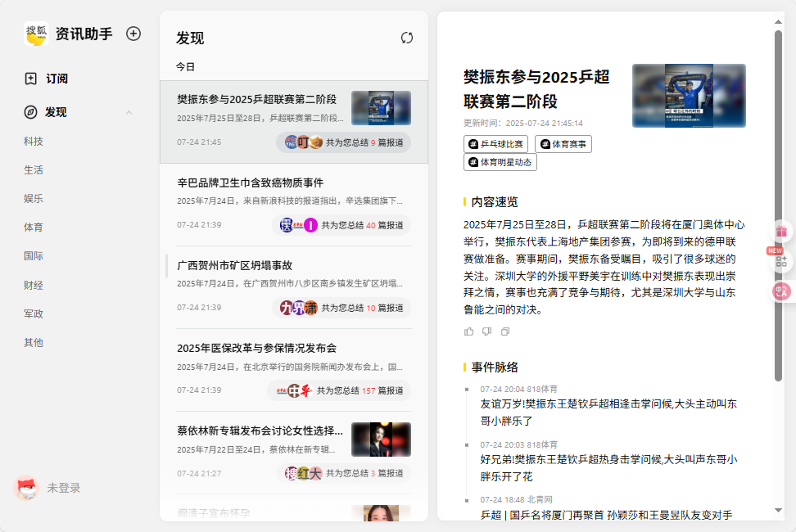Click the 体育赛事 hashtag tag
Viewport: 796px width, 532px height.
[563, 144]
